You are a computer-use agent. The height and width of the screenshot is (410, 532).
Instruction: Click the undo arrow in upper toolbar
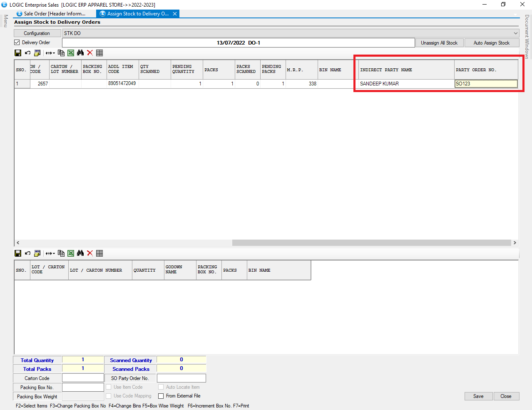click(x=27, y=53)
